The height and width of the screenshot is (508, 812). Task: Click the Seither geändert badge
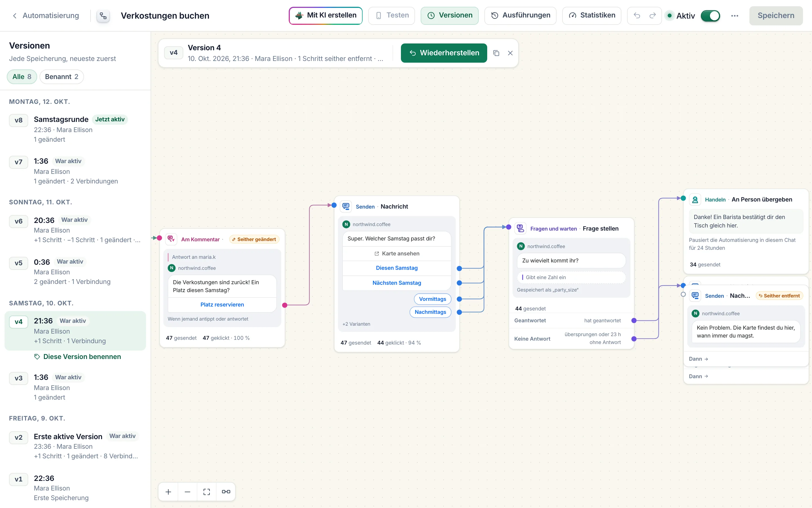coord(254,239)
